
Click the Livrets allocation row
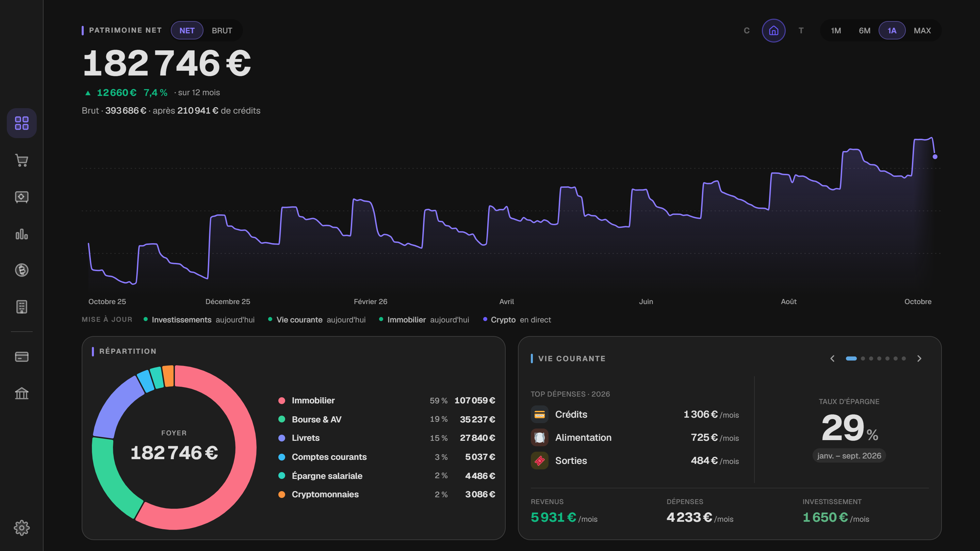click(x=387, y=438)
